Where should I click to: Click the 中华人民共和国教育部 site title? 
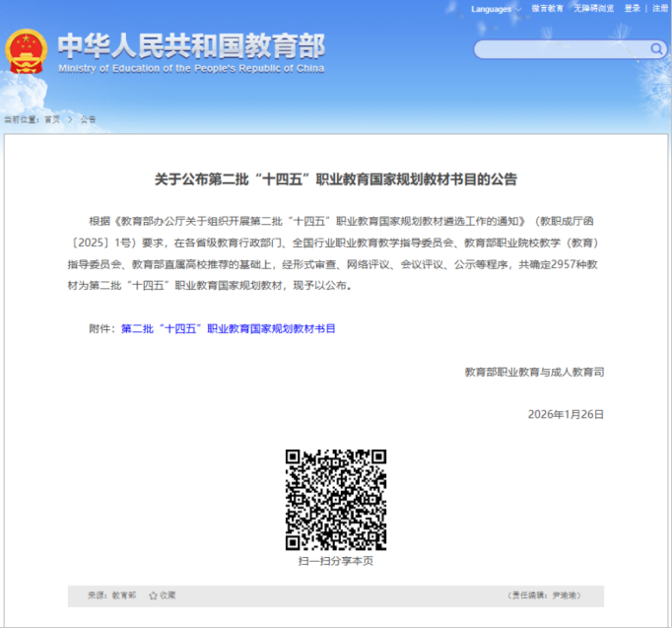[191, 46]
